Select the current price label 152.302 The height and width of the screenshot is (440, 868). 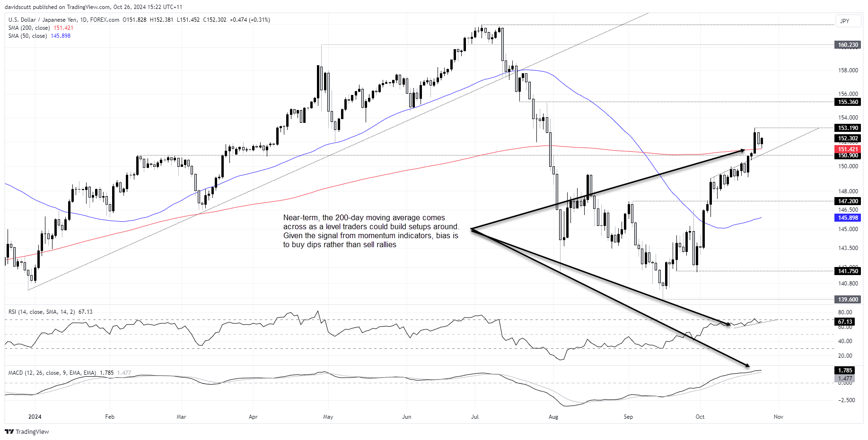pyautogui.click(x=848, y=138)
